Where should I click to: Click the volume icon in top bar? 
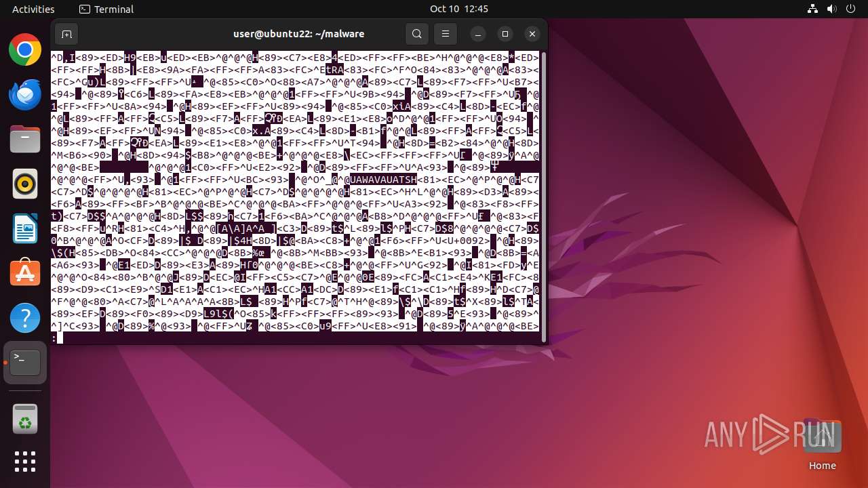coord(831,9)
